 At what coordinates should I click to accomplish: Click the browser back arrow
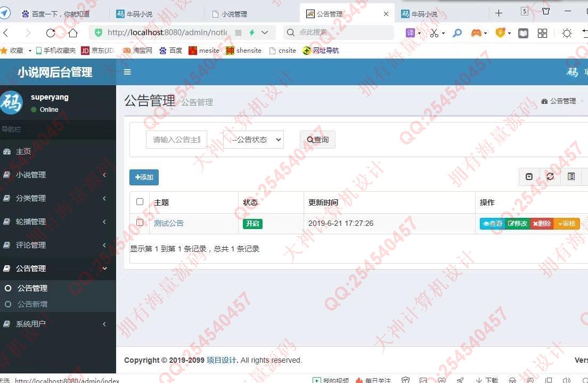pyautogui.click(x=6, y=33)
